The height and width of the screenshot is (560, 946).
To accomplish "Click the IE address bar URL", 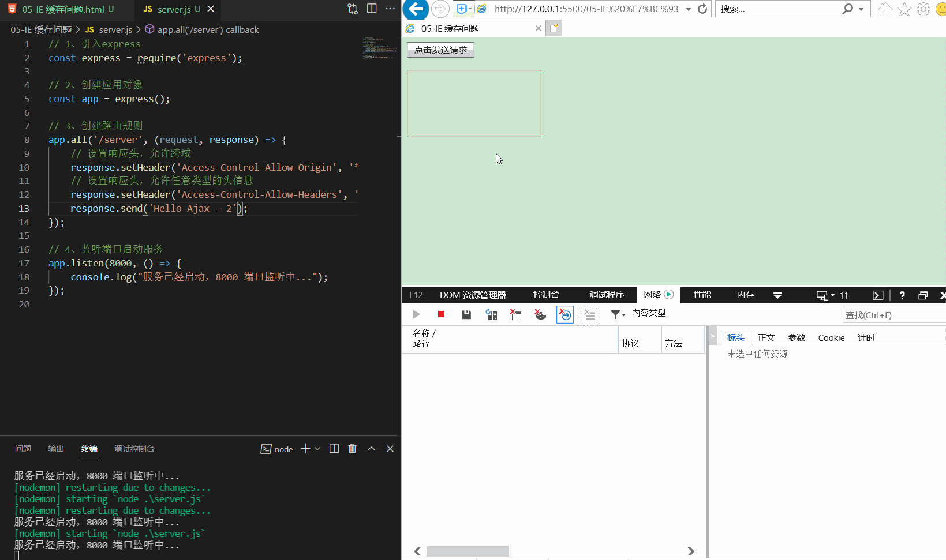I will coord(586,9).
